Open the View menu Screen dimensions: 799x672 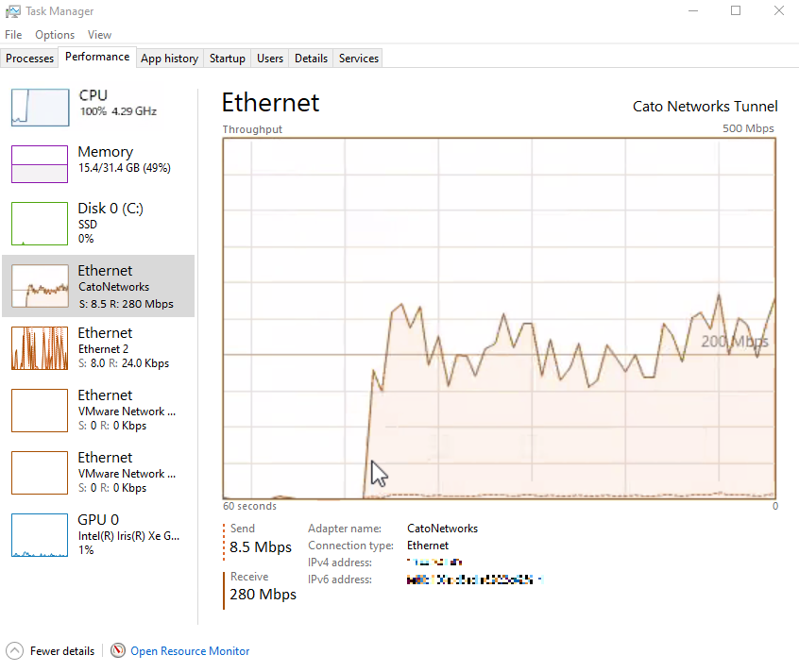click(x=99, y=35)
